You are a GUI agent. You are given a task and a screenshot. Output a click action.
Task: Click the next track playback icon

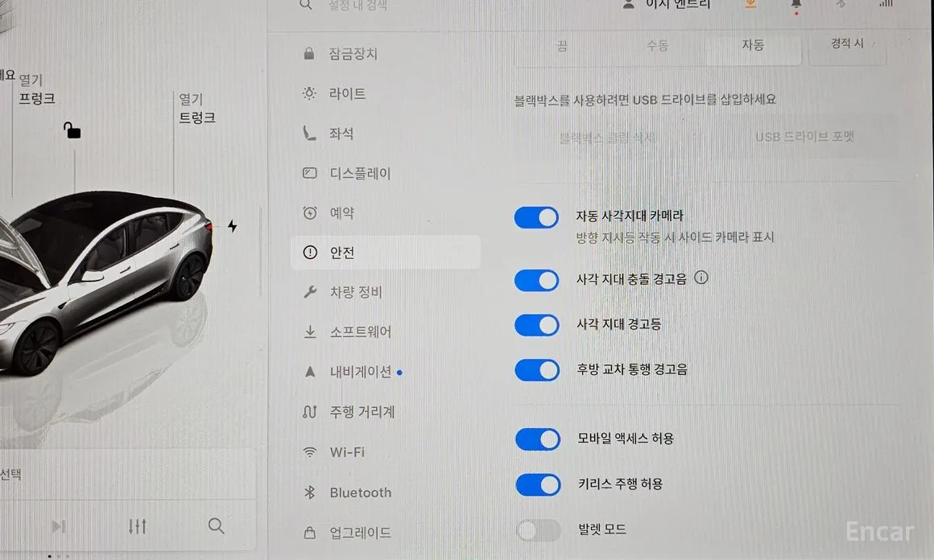pyautogui.click(x=58, y=526)
